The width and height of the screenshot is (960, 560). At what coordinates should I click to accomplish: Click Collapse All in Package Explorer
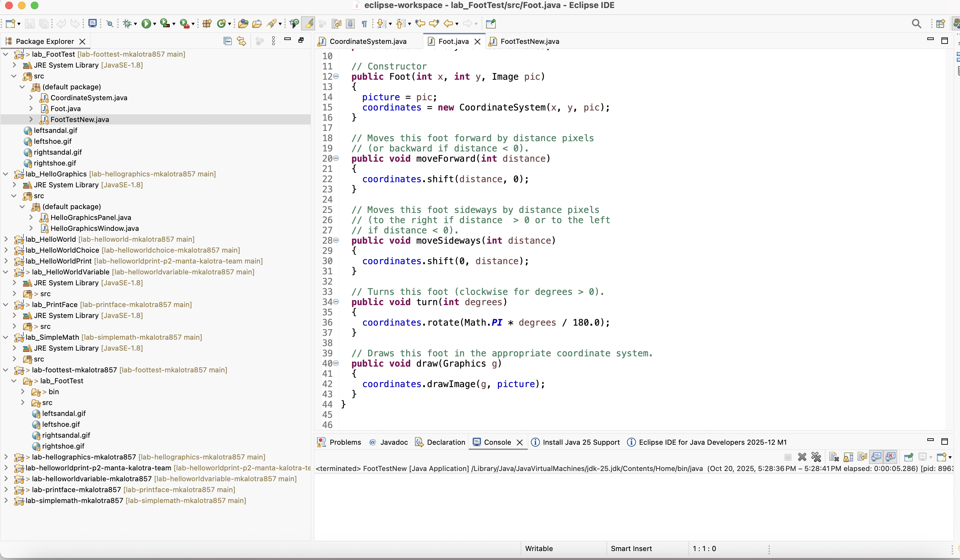tap(227, 41)
